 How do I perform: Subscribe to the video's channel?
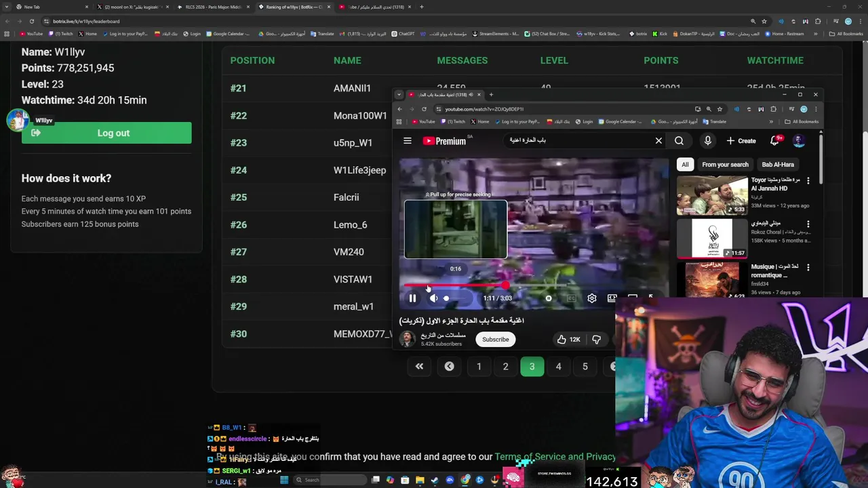tap(495, 340)
